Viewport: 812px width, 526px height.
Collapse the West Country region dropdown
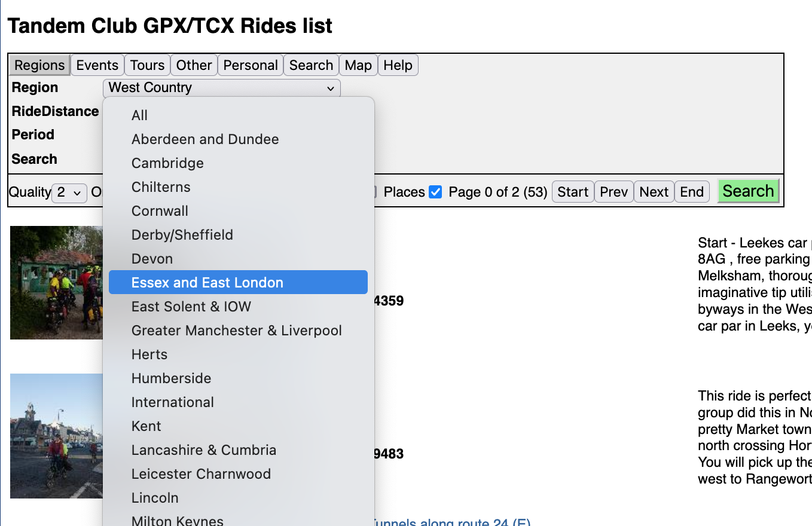click(221, 88)
